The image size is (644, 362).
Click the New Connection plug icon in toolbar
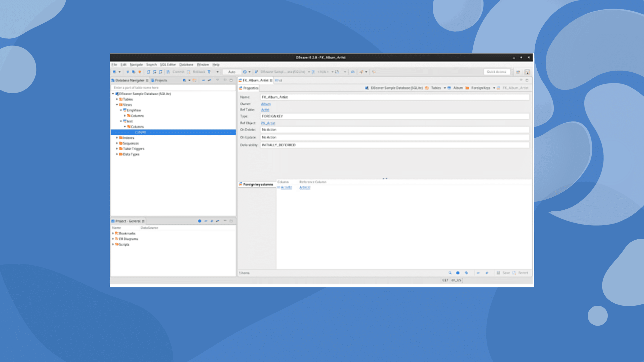114,72
